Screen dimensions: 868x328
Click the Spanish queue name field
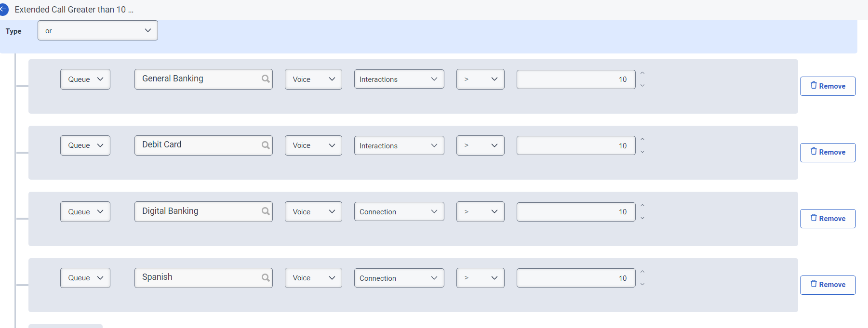[x=198, y=277]
